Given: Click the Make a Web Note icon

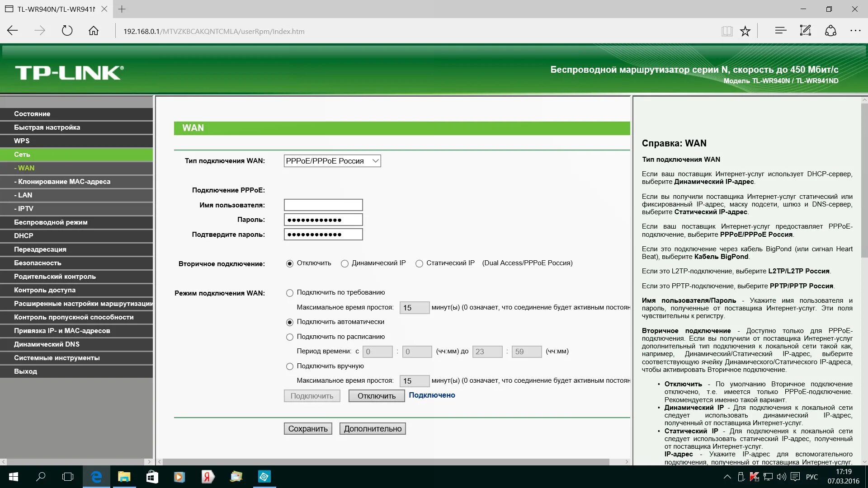Looking at the screenshot, I should click(x=805, y=31).
